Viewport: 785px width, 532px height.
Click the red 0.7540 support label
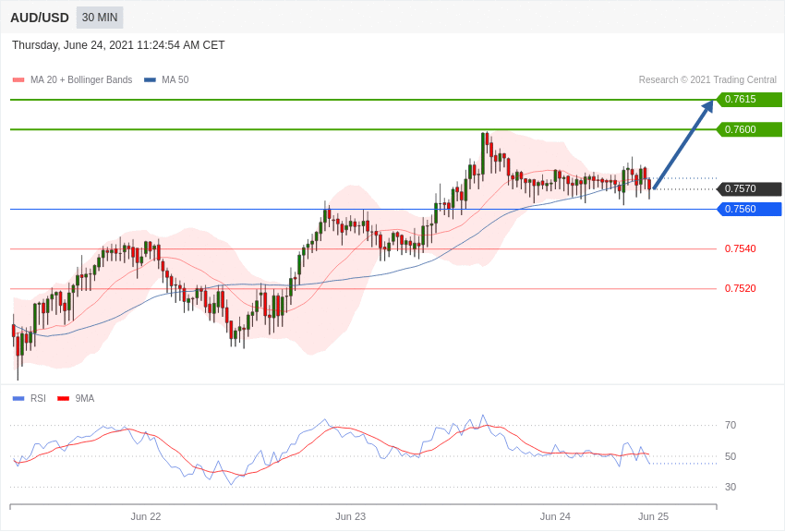coord(740,248)
